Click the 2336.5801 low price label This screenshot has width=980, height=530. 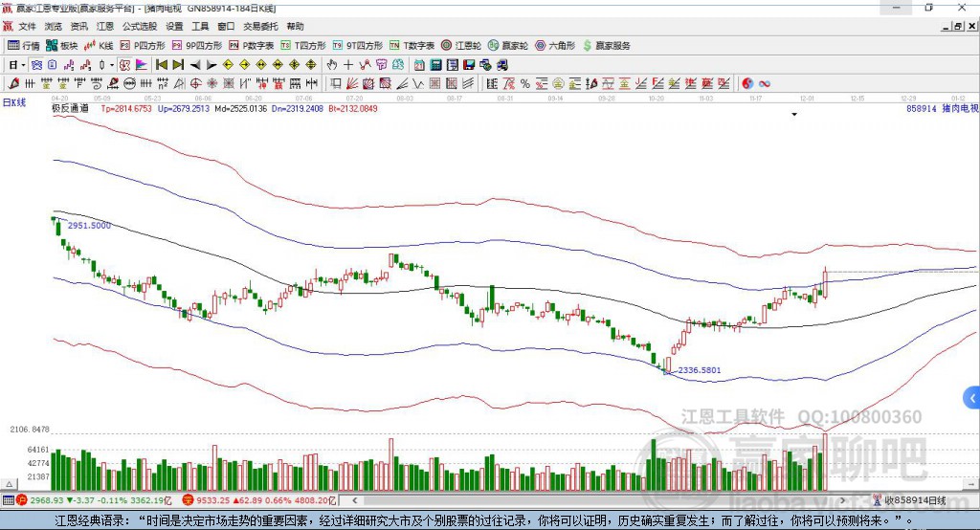click(x=700, y=370)
